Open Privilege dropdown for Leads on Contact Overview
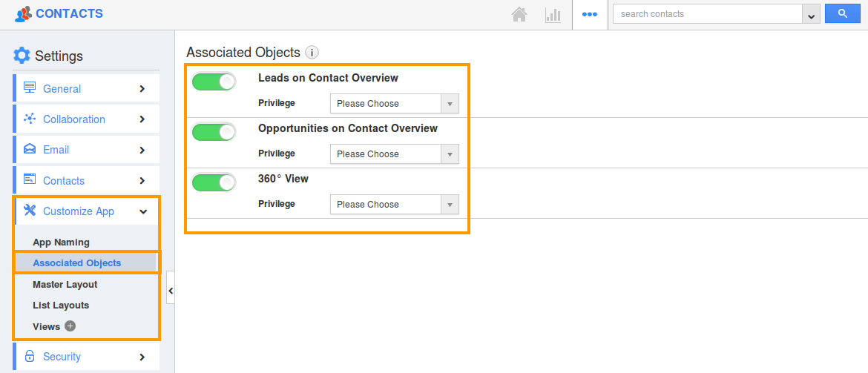Image resolution: width=868 pixels, height=373 pixels. [394, 104]
